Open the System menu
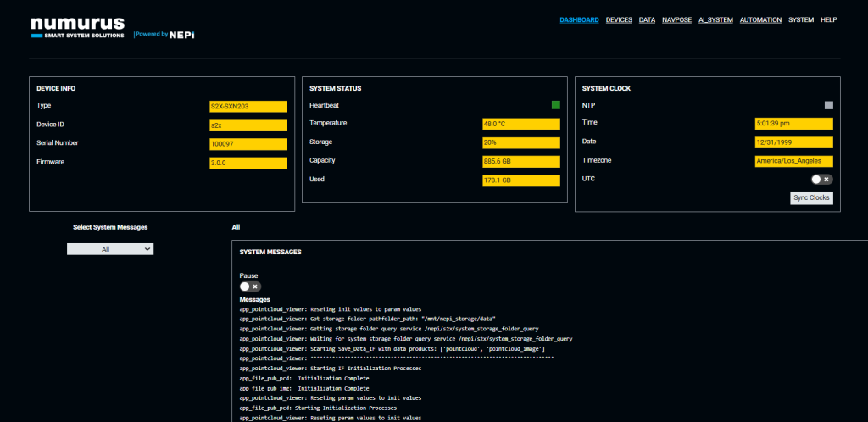Image resolution: width=868 pixels, height=422 pixels. click(800, 19)
